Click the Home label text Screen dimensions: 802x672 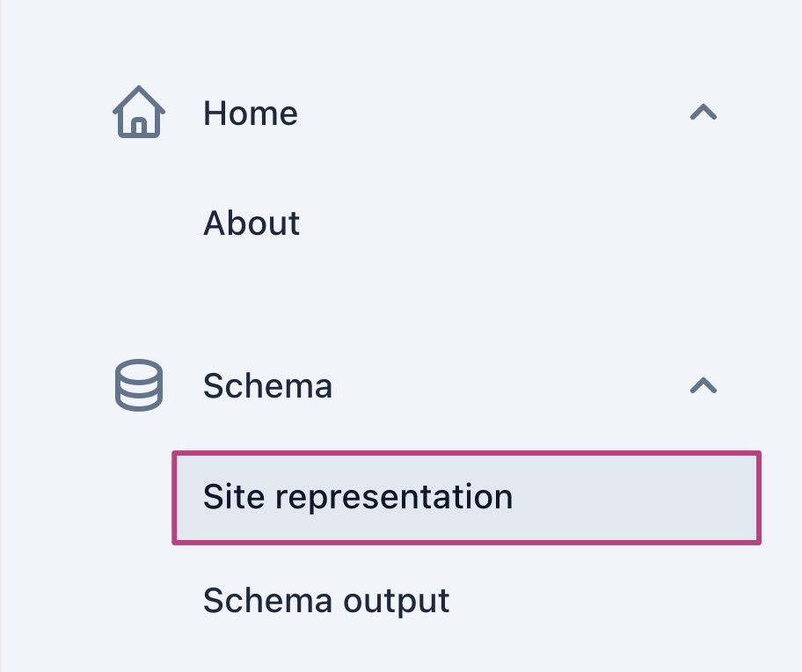251,113
